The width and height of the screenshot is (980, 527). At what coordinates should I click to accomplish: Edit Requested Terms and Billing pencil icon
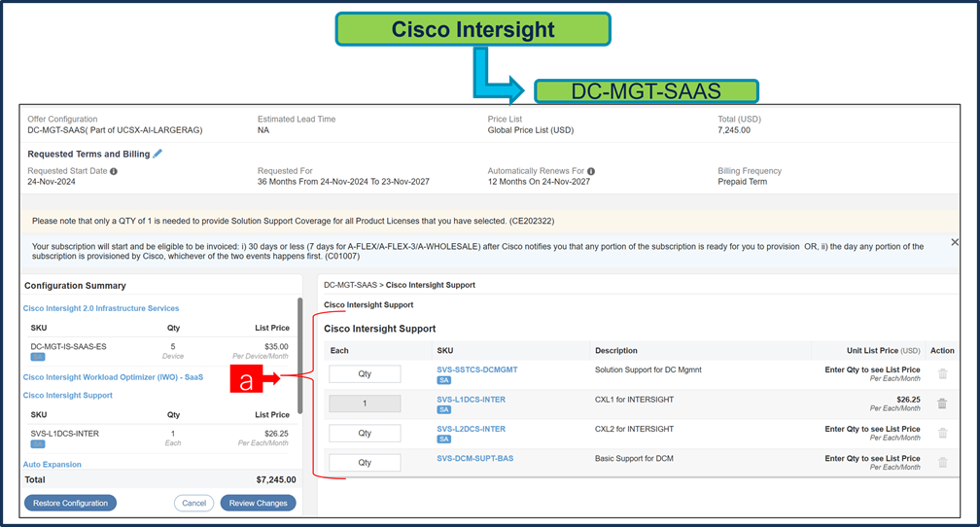point(157,154)
